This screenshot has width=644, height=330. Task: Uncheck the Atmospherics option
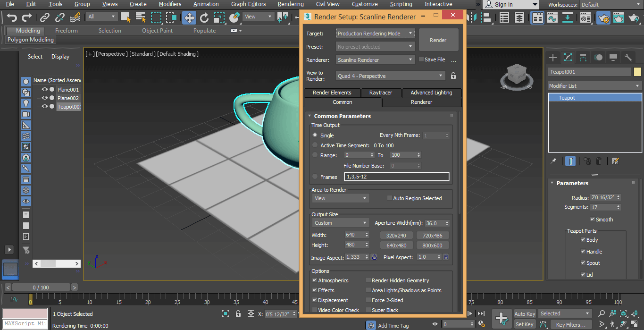click(315, 280)
